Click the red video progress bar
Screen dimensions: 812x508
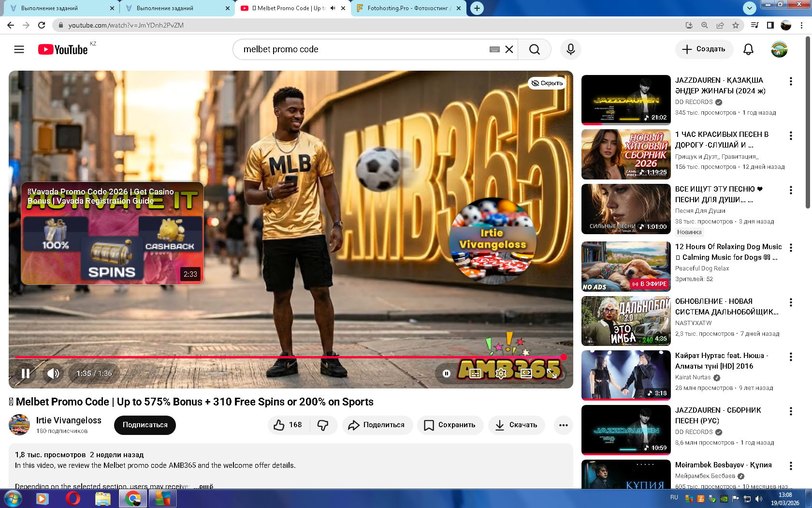tap(290, 357)
